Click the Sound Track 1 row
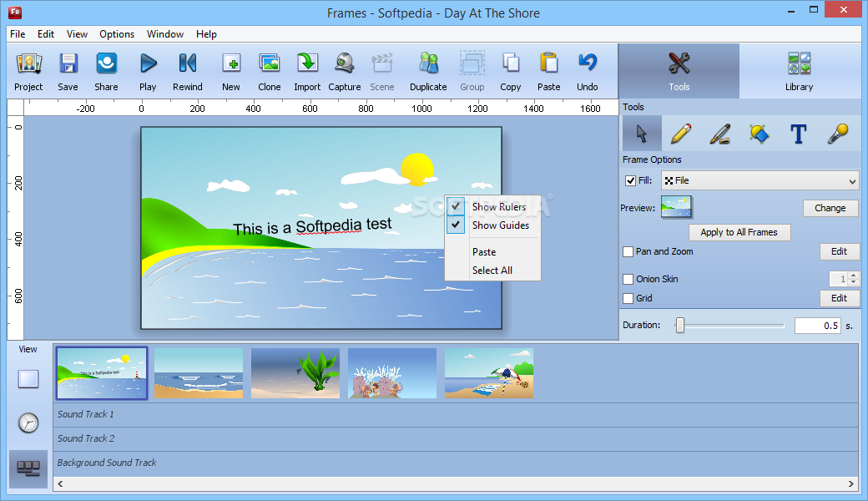The width and height of the screenshot is (868, 501). click(x=456, y=415)
